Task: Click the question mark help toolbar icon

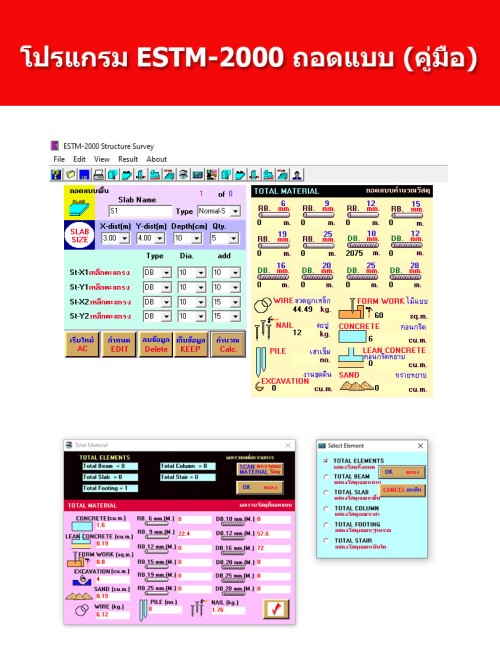Action: [56, 175]
